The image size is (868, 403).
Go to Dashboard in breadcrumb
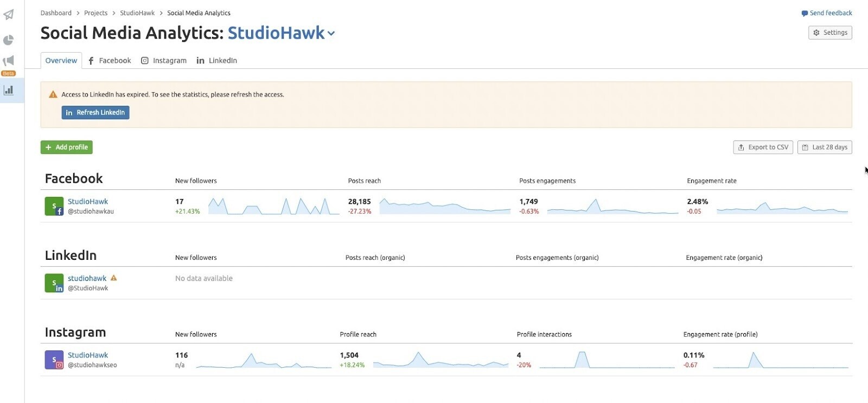[56, 13]
